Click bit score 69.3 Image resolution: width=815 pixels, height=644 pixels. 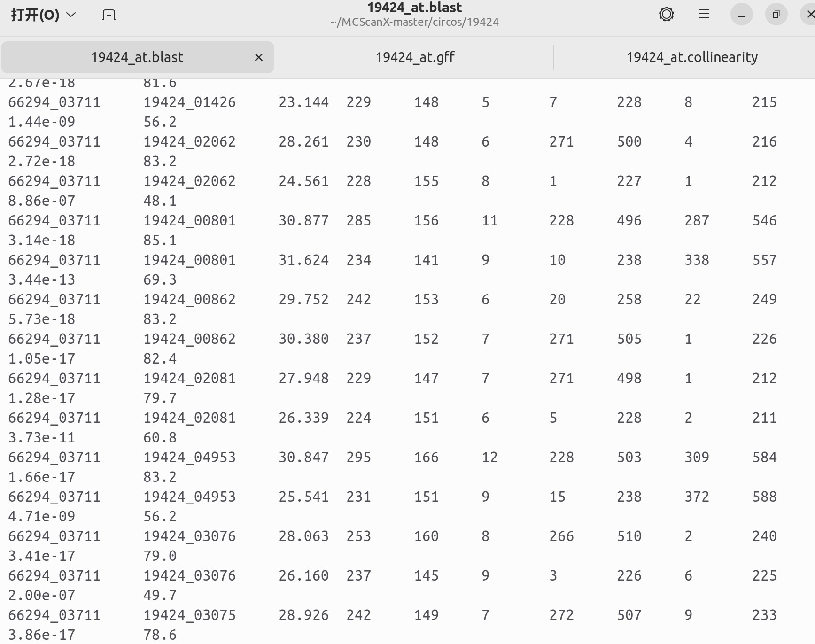coord(160,280)
